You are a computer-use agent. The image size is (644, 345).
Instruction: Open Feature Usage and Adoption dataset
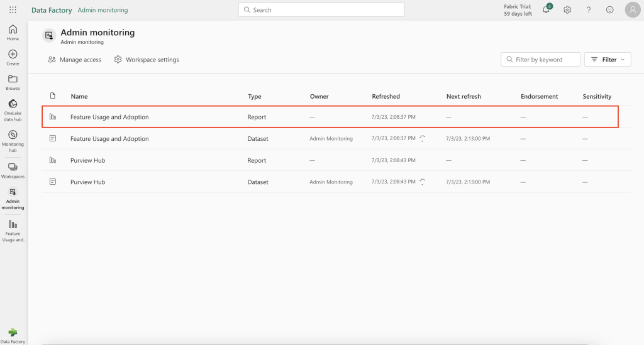109,139
